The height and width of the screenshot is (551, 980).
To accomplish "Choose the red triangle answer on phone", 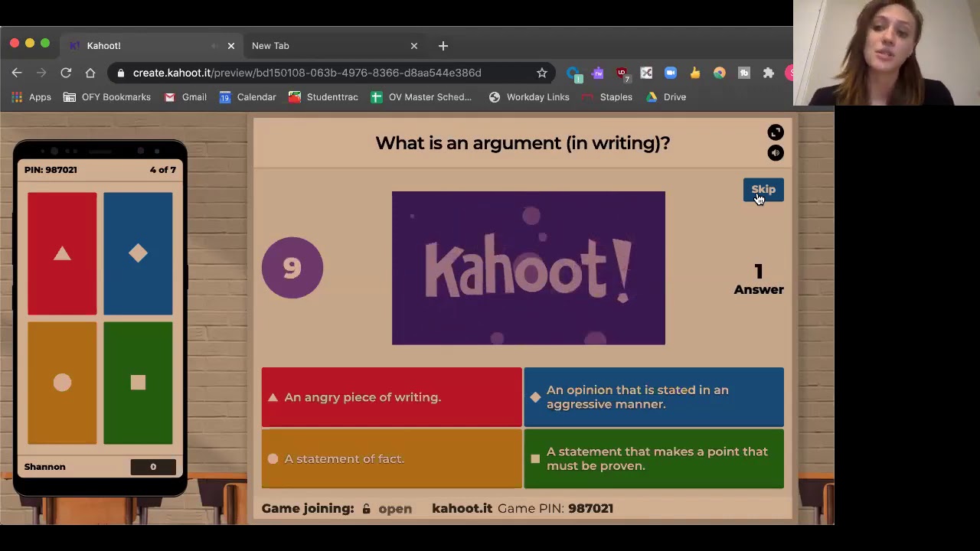I will tap(62, 253).
